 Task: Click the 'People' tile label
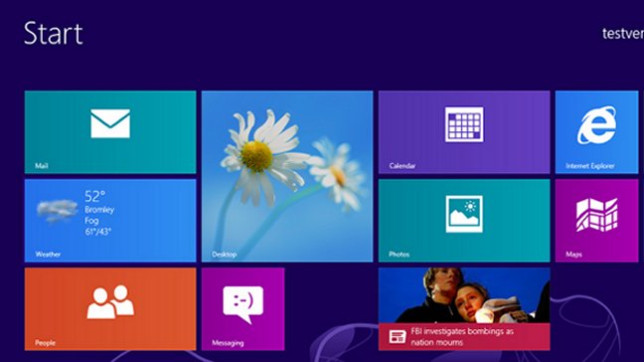[x=45, y=343]
